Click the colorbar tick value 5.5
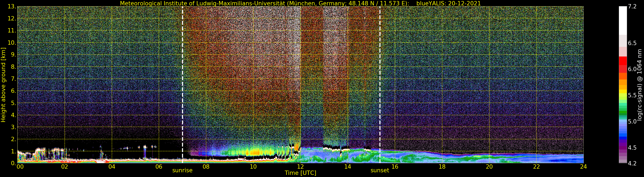 tap(632, 95)
